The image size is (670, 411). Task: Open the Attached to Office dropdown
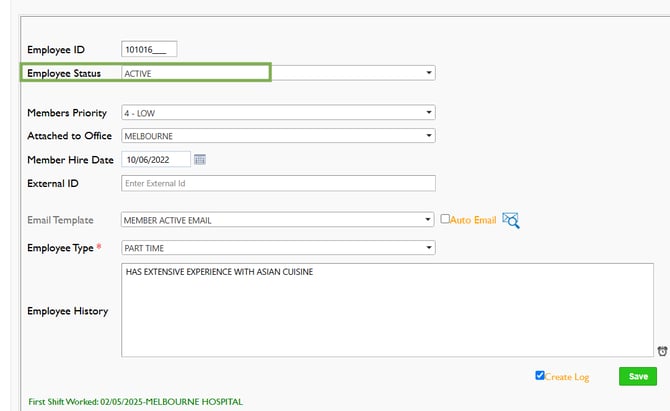point(278,136)
